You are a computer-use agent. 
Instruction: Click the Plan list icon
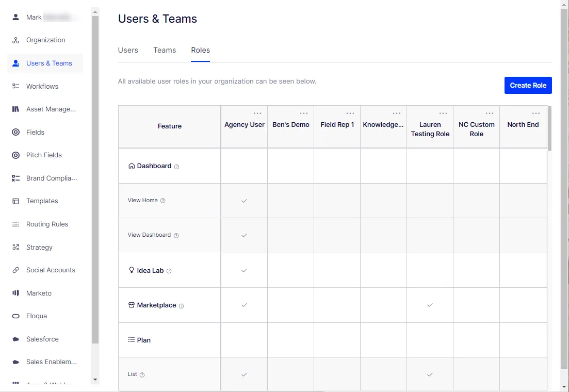point(132,340)
